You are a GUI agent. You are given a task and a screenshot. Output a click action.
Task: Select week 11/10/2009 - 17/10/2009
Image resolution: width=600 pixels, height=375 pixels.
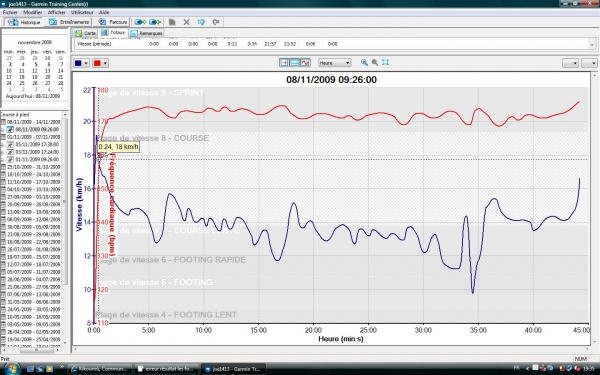(x=34, y=182)
